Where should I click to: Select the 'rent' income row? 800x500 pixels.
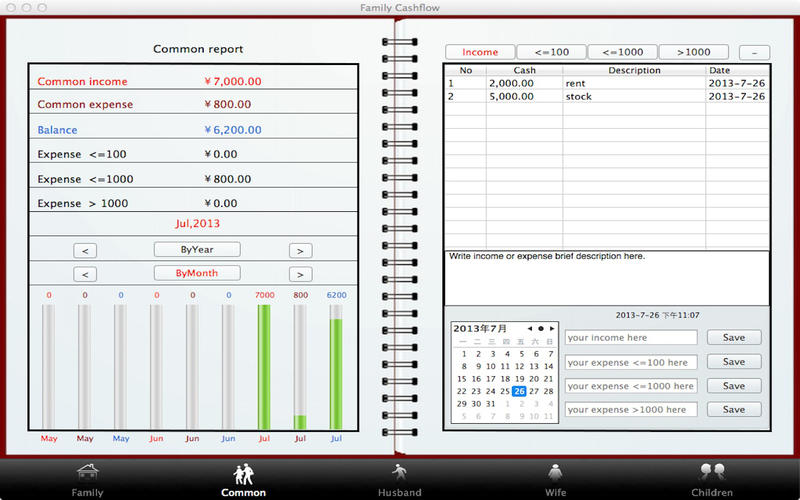point(607,83)
